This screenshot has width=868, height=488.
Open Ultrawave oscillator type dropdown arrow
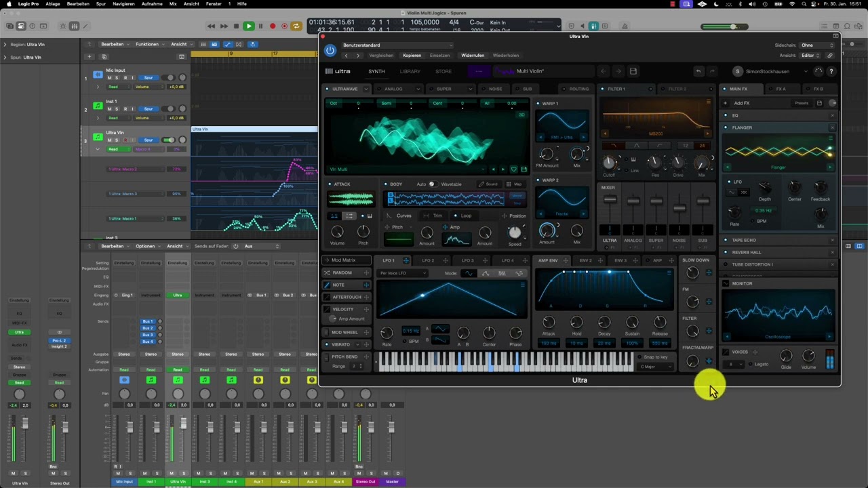click(x=366, y=89)
